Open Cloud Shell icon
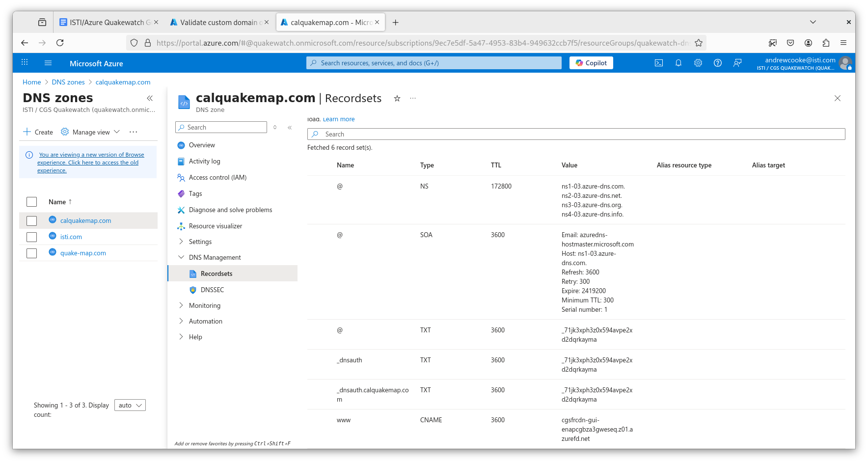This screenshot has height=463, width=868. [x=659, y=63]
